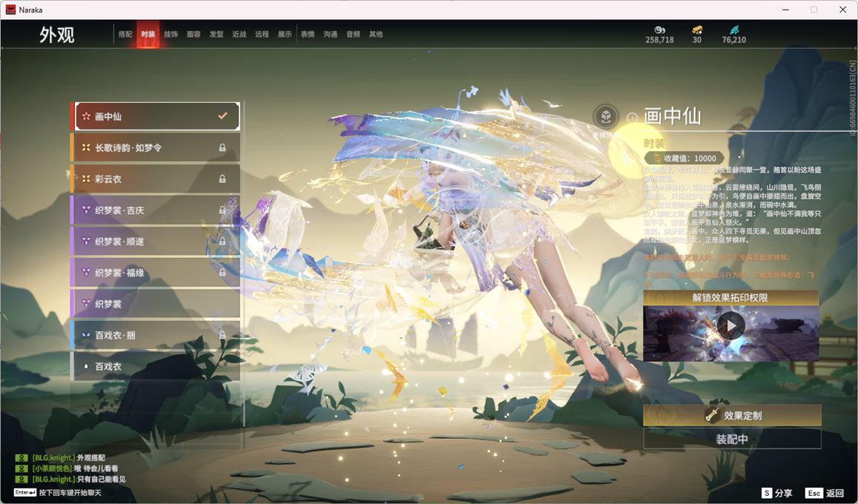The image size is (858, 504).
Task: Click the 3D model view cube icon
Action: pos(607,116)
